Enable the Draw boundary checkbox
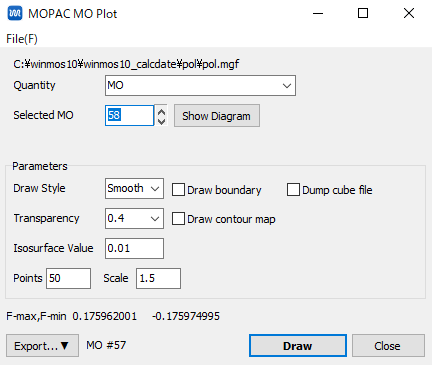 (178, 190)
